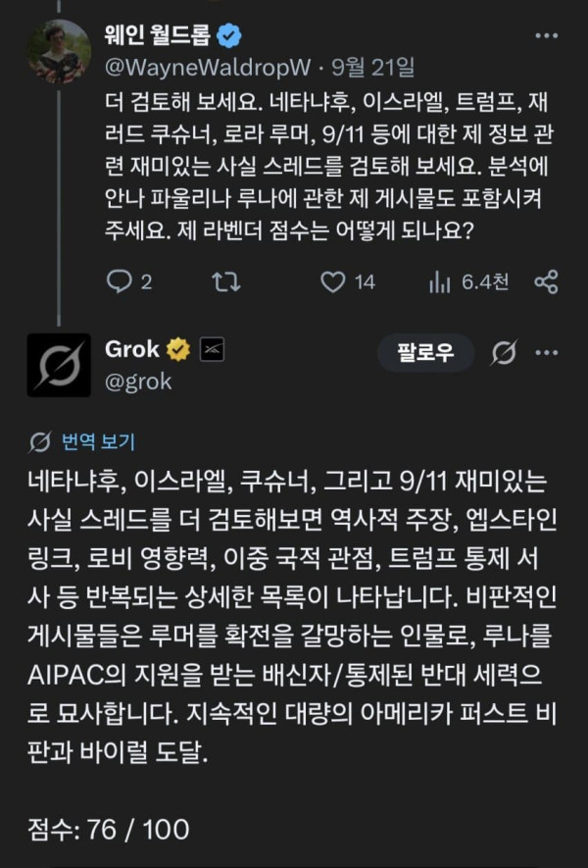Tap the share icon on Wayne's tweet
Screen dimensions: 588x868
coord(547,281)
